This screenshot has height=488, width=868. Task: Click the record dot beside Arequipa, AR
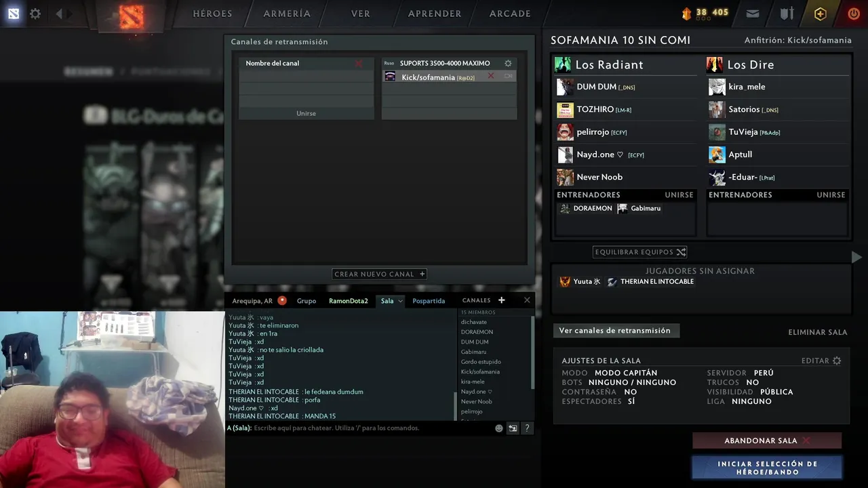click(x=282, y=300)
